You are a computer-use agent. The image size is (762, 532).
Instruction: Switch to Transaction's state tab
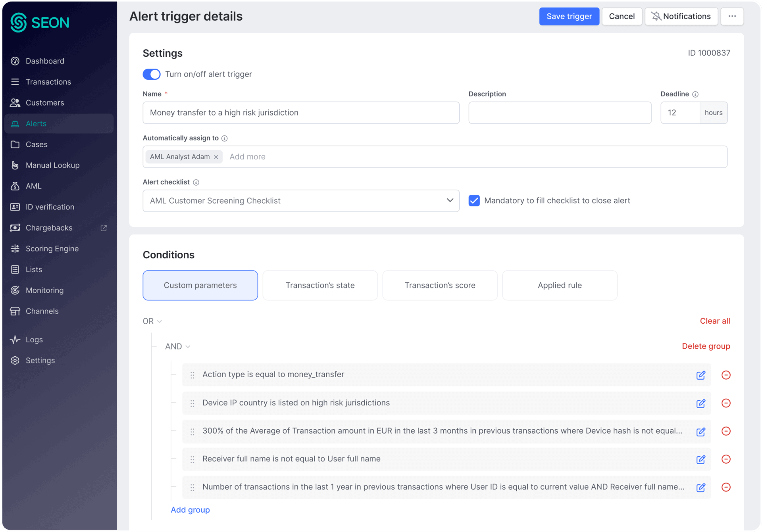click(320, 285)
